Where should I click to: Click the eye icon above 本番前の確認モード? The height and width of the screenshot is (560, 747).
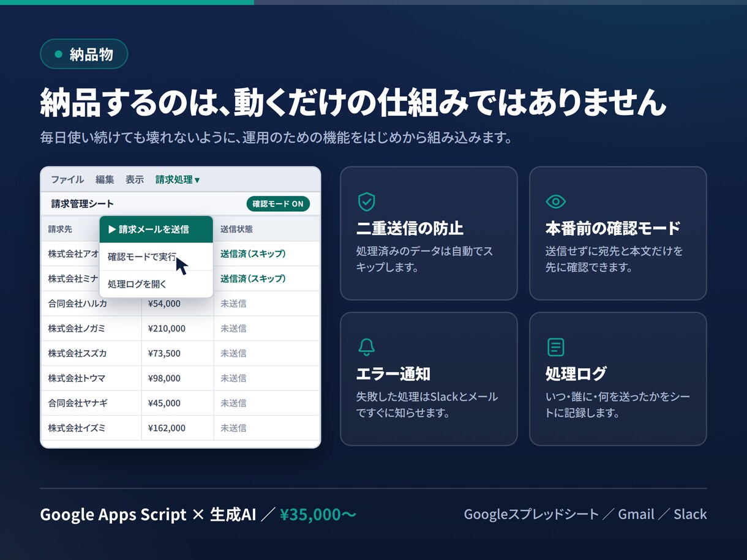pyautogui.click(x=555, y=201)
